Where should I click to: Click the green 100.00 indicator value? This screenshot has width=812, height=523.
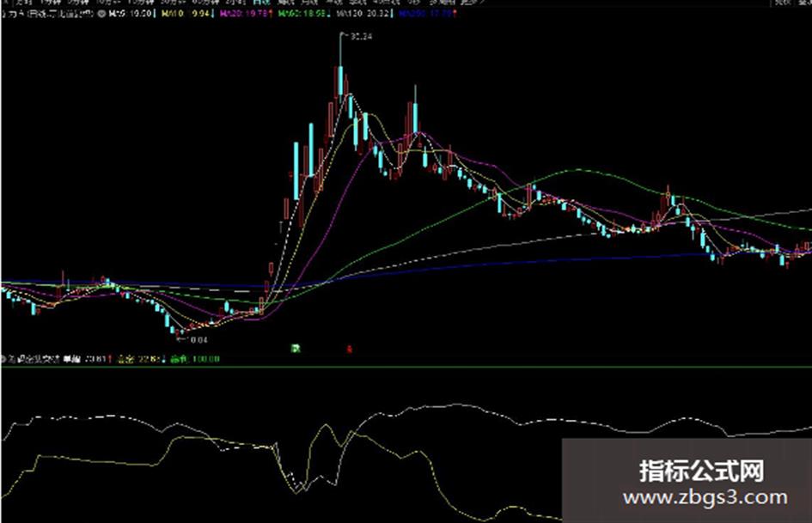205,359
